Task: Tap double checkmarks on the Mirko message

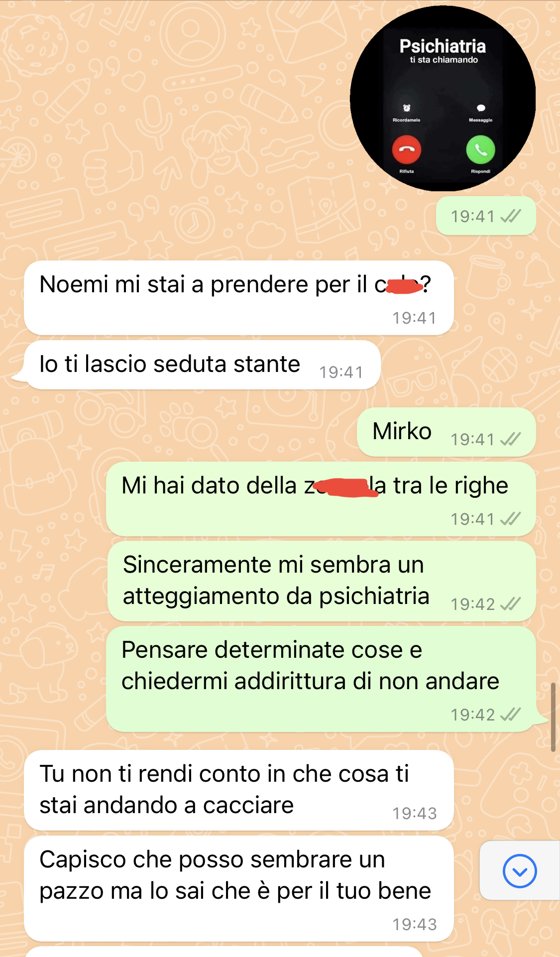Action: 511,439
